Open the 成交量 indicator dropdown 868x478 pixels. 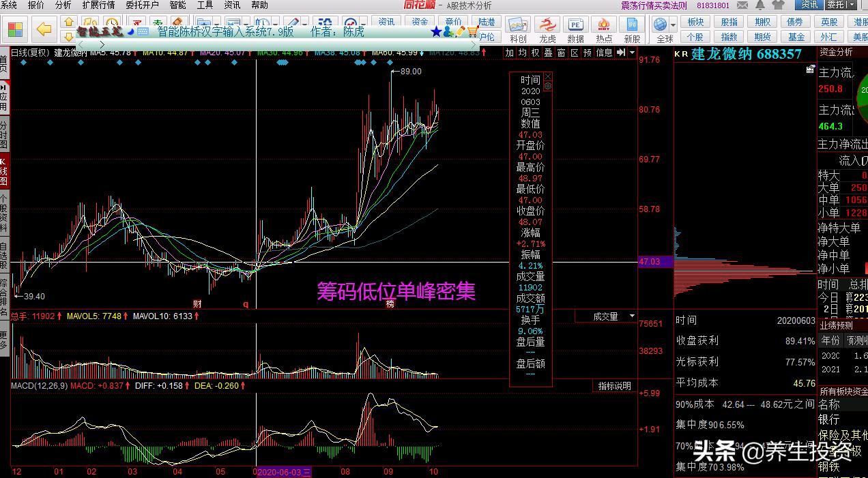tap(606, 316)
